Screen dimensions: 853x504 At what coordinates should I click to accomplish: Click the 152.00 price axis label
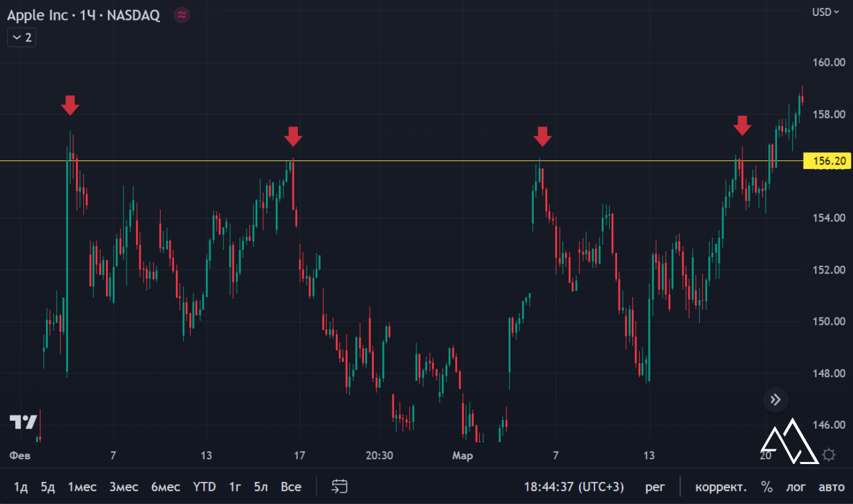830,270
